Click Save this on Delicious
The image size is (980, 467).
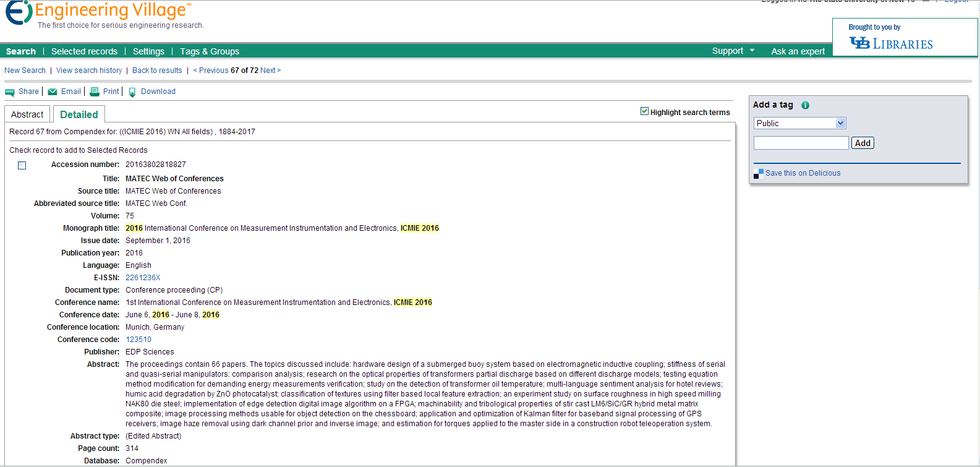click(x=803, y=173)
